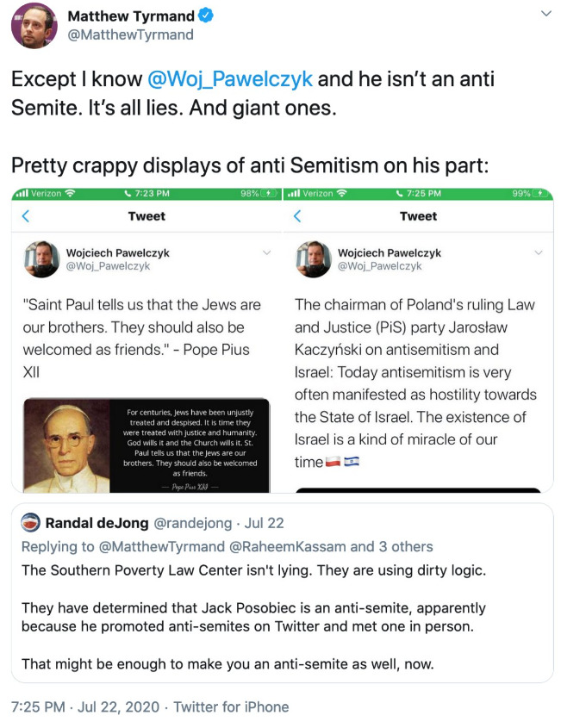Viewport: 561px width, 728px height.
Task: Expand chevron menu on right embedded tweet
Action: (x=539, y=252)
